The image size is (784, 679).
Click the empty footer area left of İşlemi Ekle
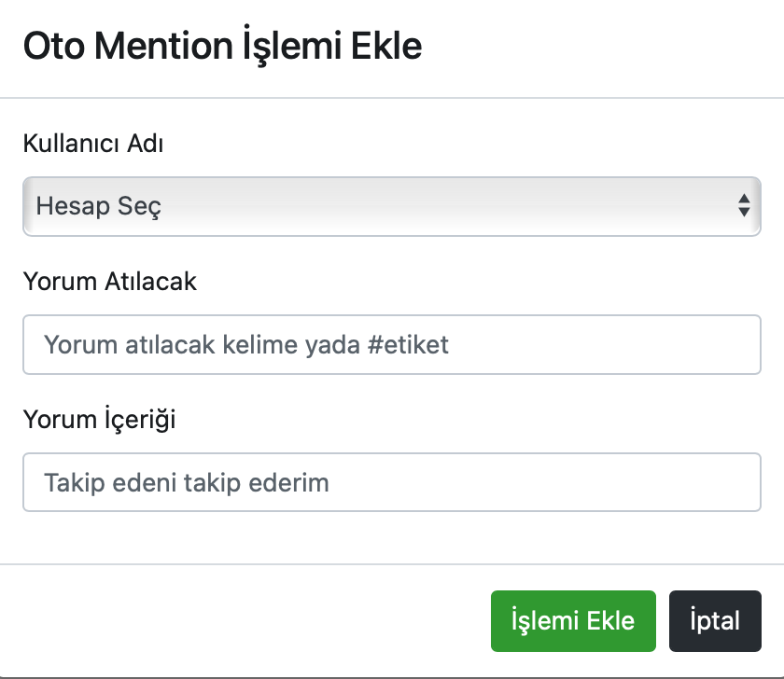tap(245, 621)
